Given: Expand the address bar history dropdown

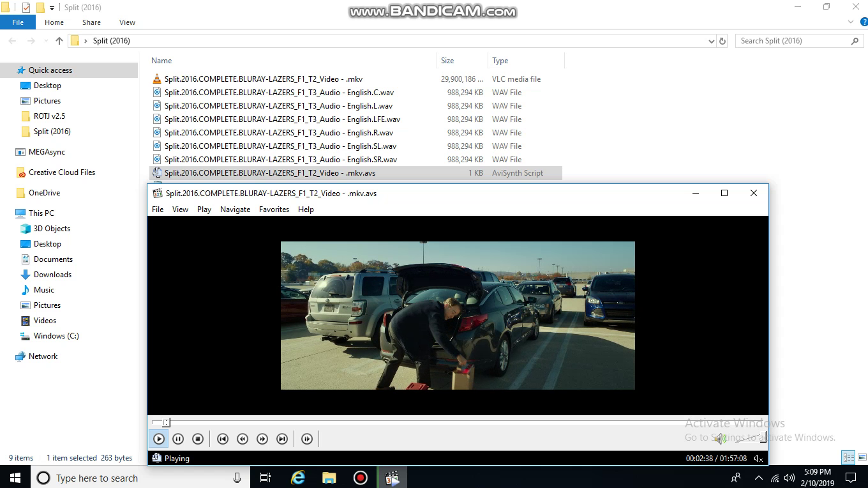Looking at the screenshot, I should coord(712,41).
